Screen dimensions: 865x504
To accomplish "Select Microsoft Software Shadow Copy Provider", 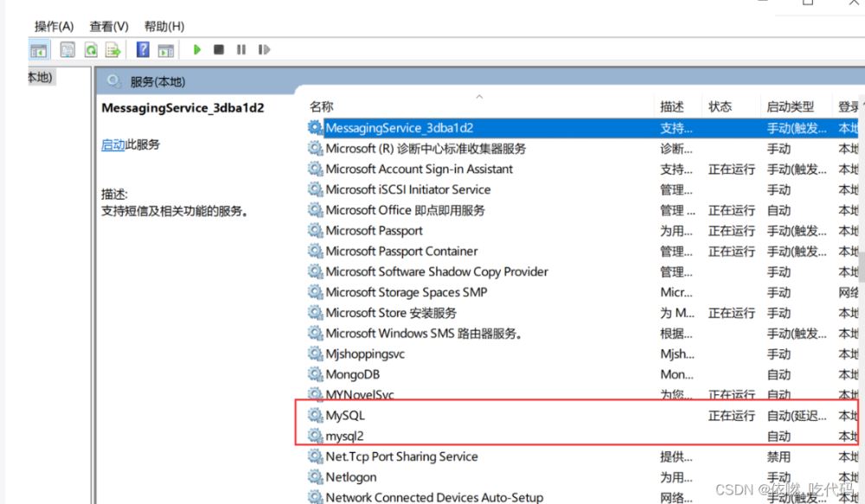I will [436, 271].
